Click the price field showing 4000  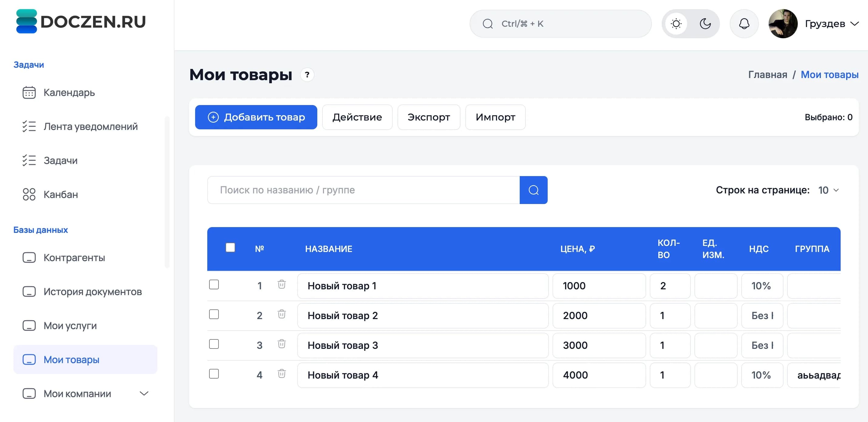[599, 375]
